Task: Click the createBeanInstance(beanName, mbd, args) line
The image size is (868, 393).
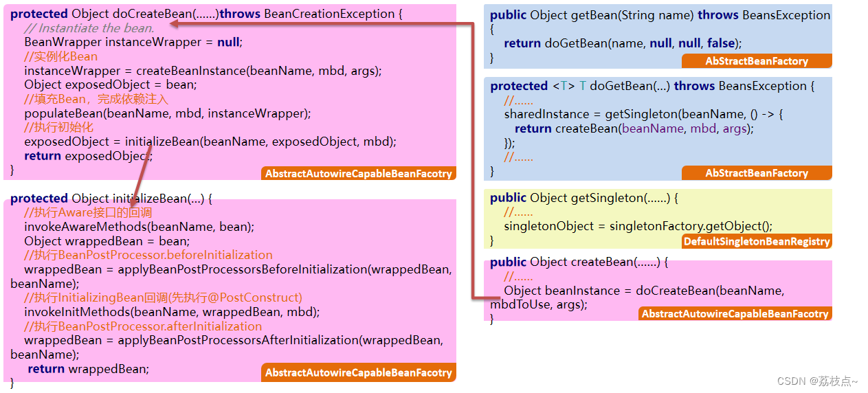Action: (203, 71)
